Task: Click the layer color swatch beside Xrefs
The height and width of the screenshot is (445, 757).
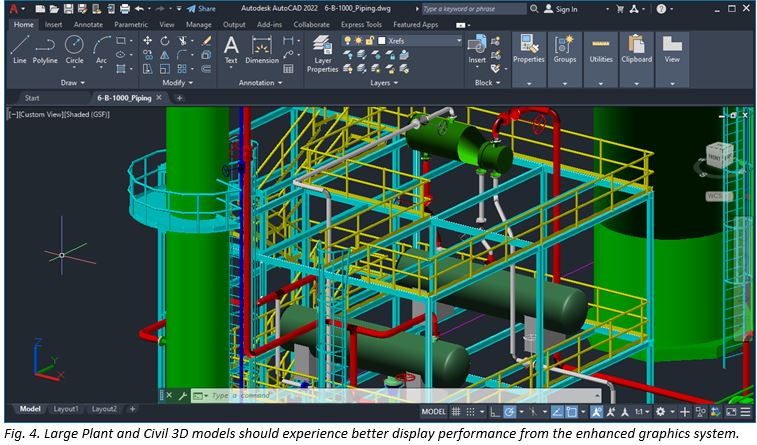Action: (381, 41)
